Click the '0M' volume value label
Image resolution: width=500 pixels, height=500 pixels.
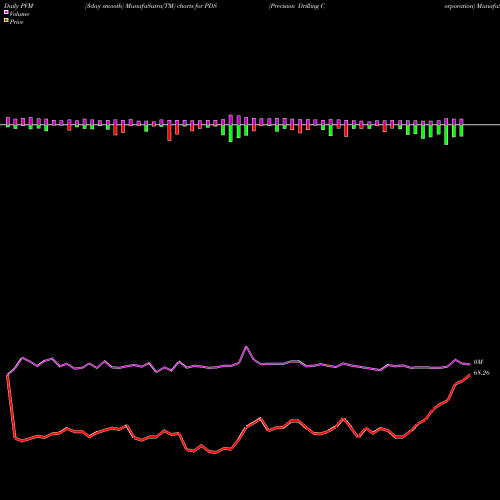[x=478, y=362]
